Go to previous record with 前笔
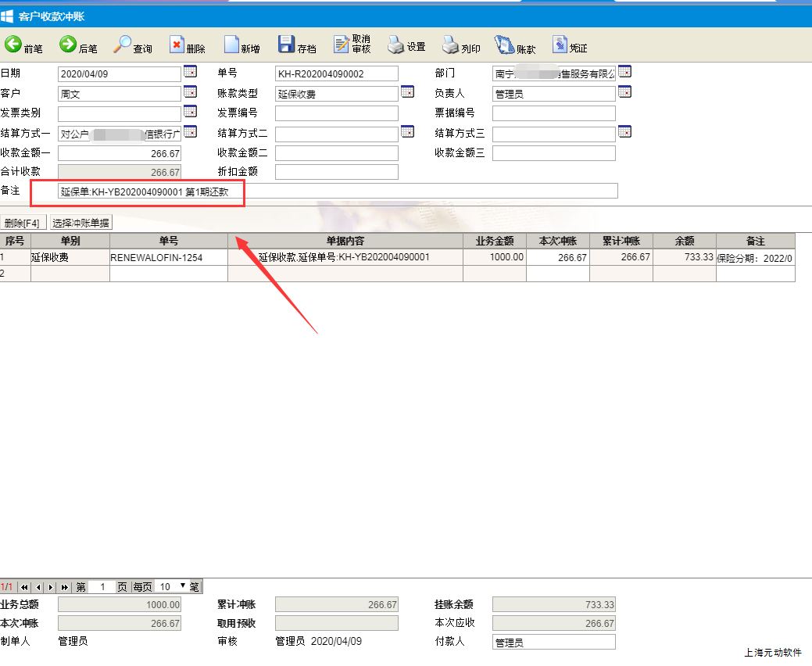The image size is (812, 666). (x=23, y=46)
